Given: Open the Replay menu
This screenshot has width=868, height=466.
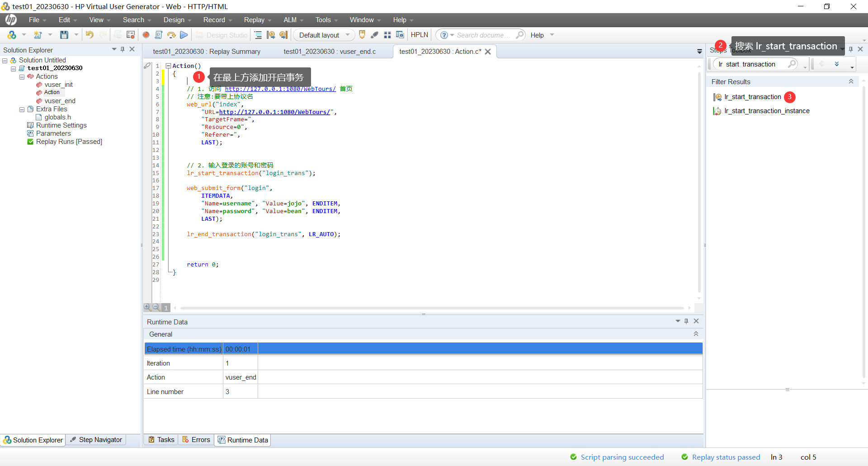Looking at the screenshot, I should tap(258, 20).
